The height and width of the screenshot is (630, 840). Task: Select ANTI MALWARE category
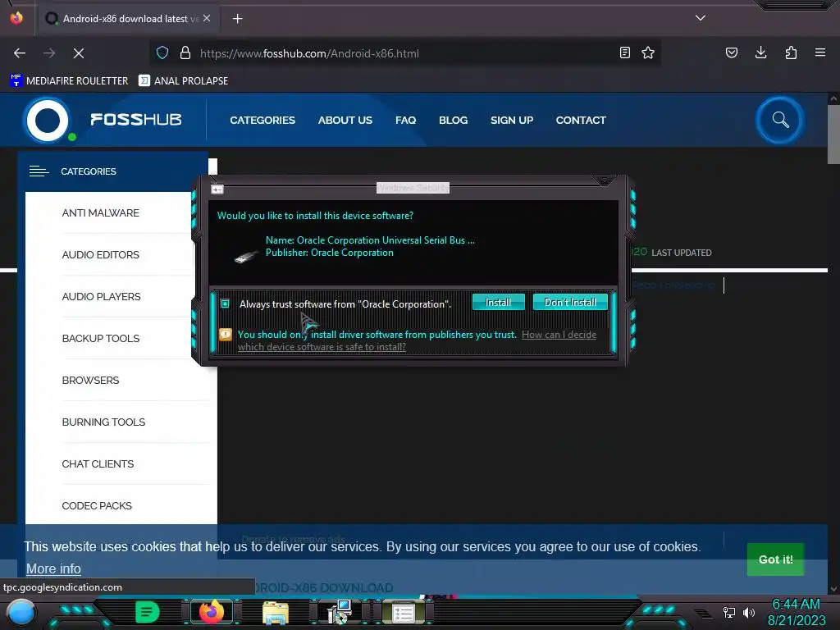coord(100,212)
